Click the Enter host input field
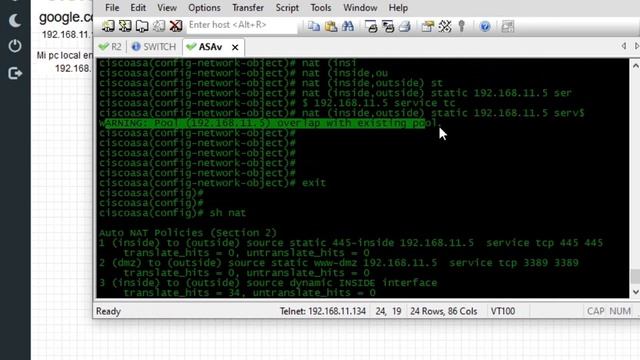The width and height of the screenshot is (640, 360). [x=242, y=25]
